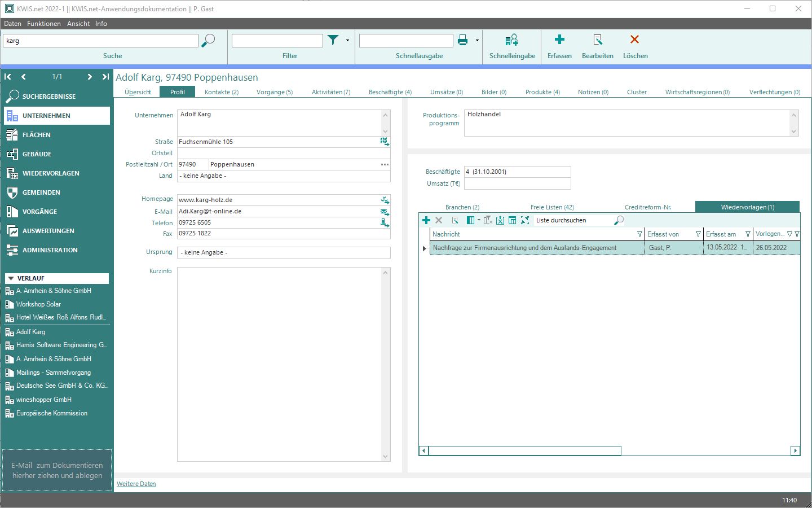Expand the selected Wiedervorlage row arrow
This screenshot has height=508, width=812.
424,248
